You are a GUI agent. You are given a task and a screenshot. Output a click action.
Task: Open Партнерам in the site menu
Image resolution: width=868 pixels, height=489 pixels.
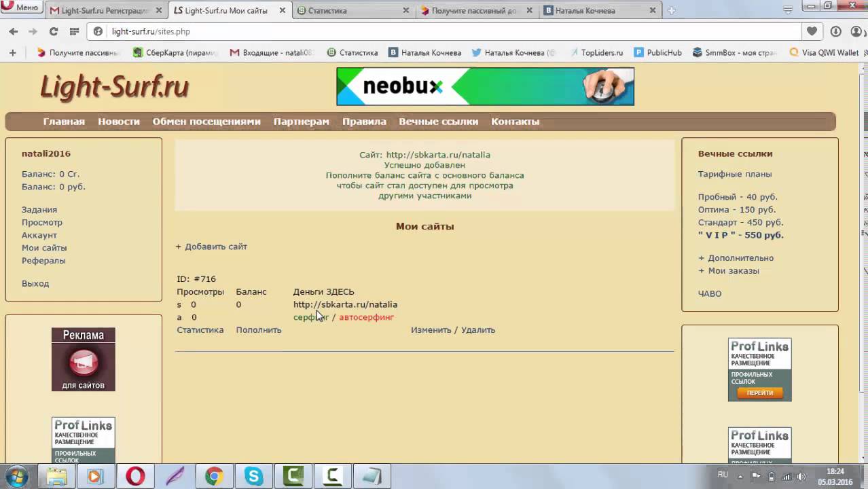click(x=302, y=122)
